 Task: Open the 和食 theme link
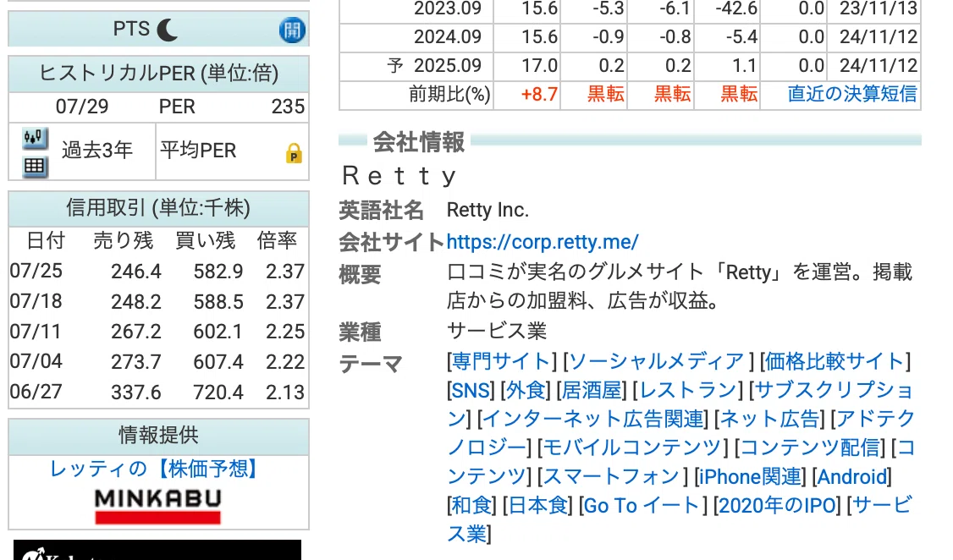(x=471, y=505)
